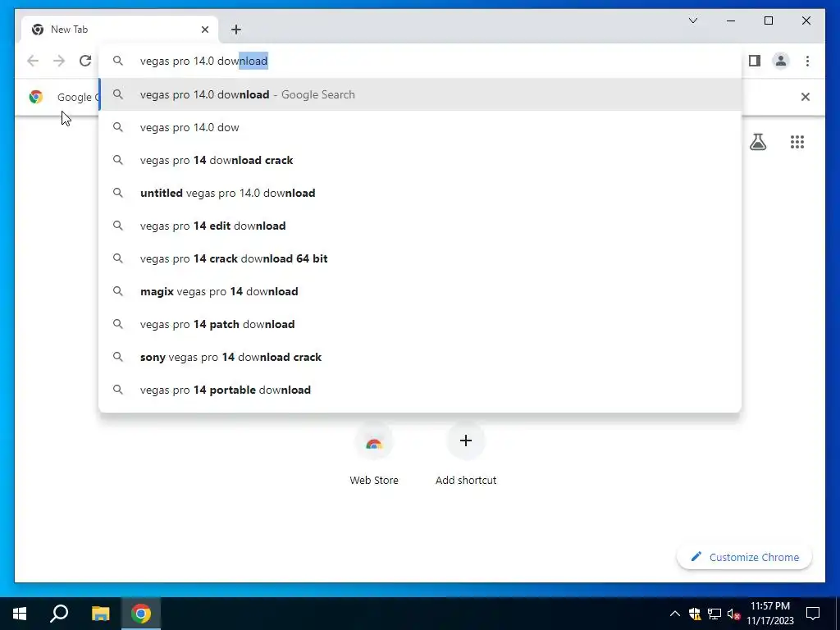Reload the page with the refresh icon
The height and width of the screenshot is (630, 840).
85,61
